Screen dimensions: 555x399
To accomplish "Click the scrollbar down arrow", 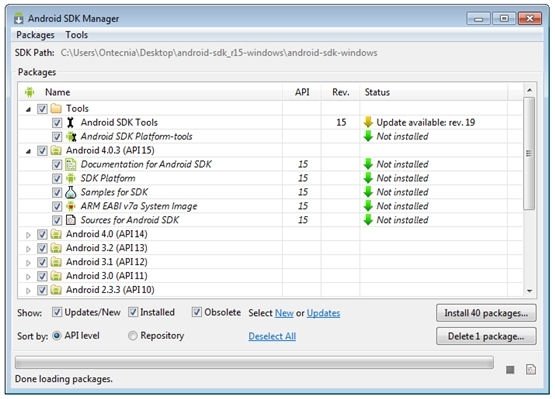I will click(x=529, y=291).
